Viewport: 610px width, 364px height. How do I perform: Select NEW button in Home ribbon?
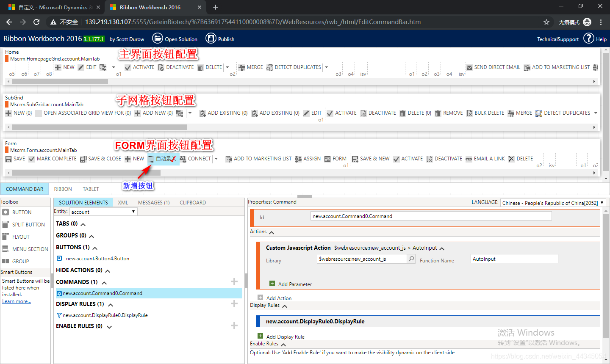coord(64,67)
